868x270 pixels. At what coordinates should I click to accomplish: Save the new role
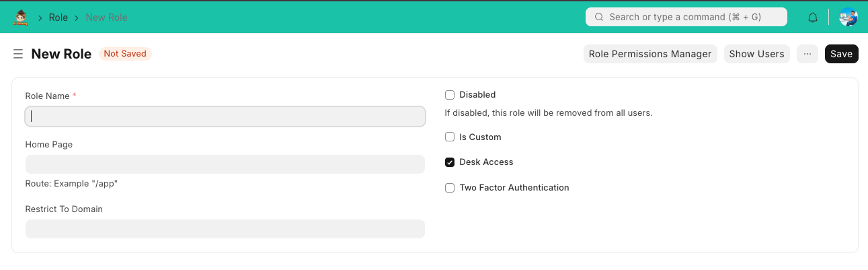point(841,54)
